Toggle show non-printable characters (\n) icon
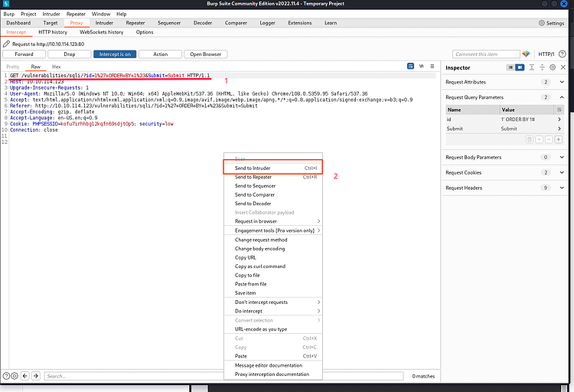 click(422, 66)
